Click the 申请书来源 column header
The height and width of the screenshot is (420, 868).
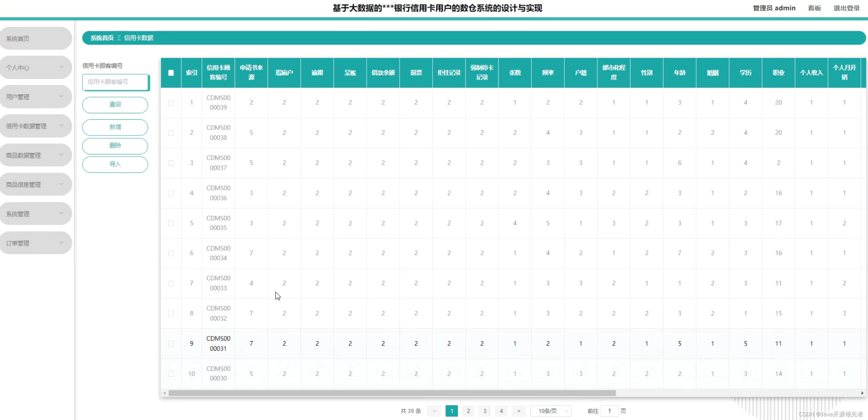[x=251, y=73]
